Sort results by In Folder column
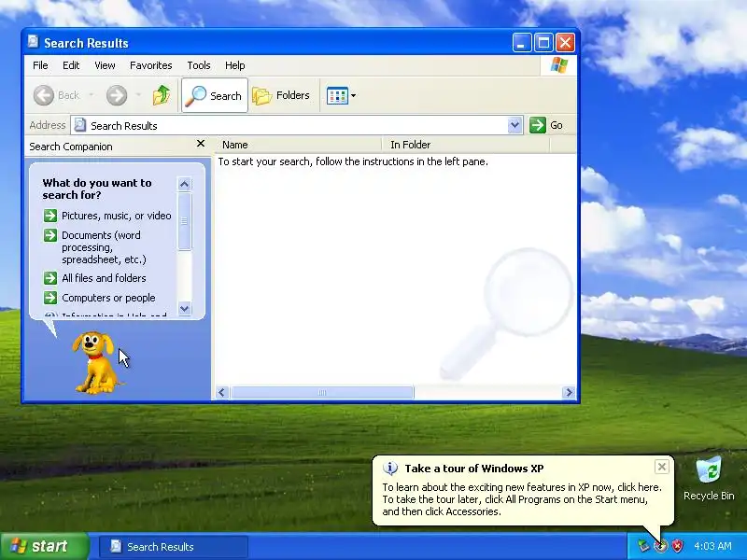Image resolution: width=747 pixels, height=560 pixels. [x=465, y=145]
